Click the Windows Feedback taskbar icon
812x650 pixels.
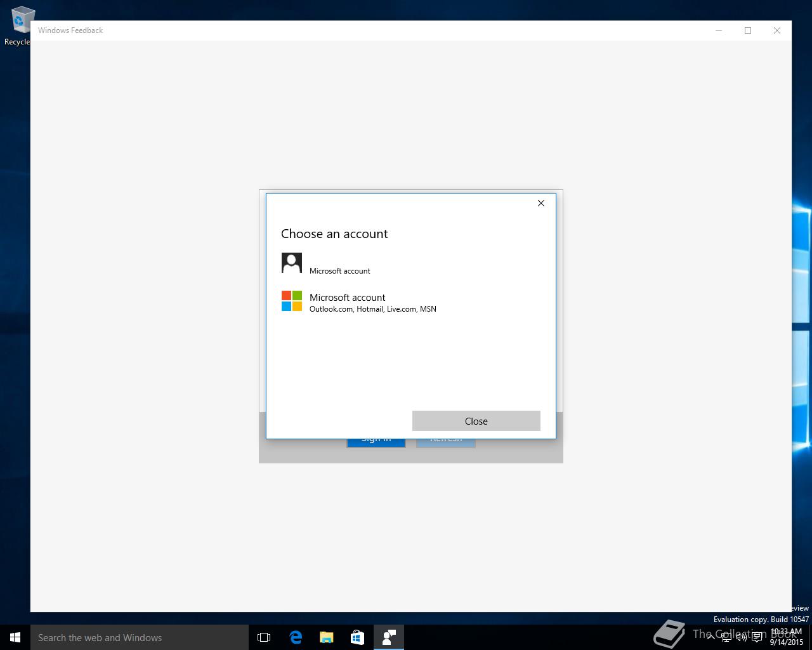(x=389, y=637)
